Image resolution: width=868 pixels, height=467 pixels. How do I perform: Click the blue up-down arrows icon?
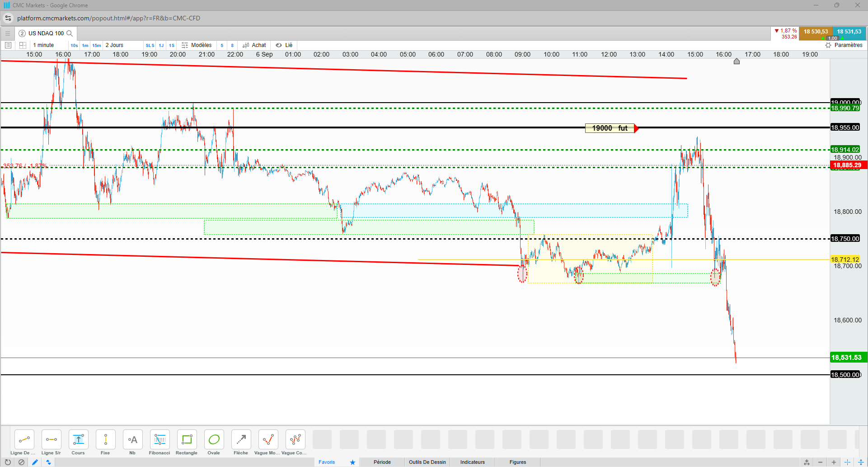[48, 462]
